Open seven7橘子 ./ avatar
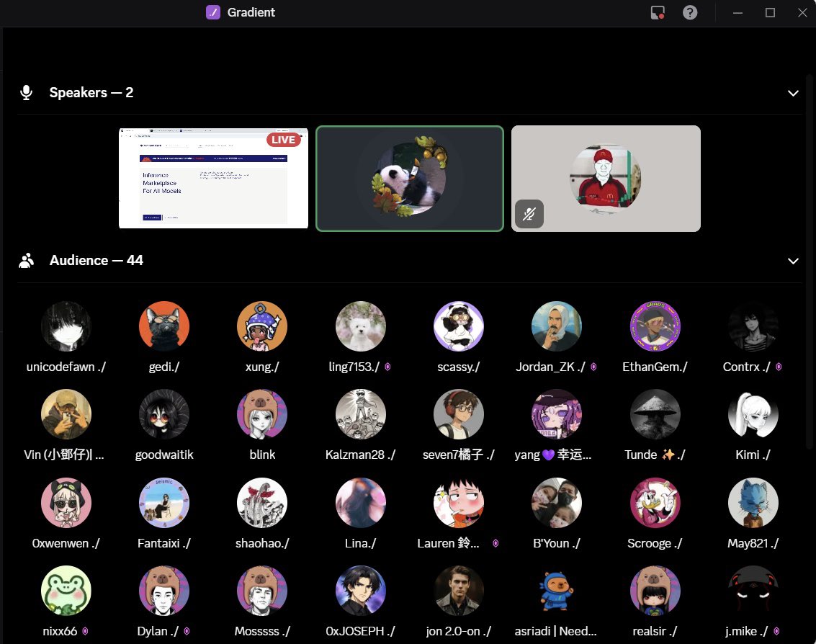The image size is (816, 644). coord(459,414)
